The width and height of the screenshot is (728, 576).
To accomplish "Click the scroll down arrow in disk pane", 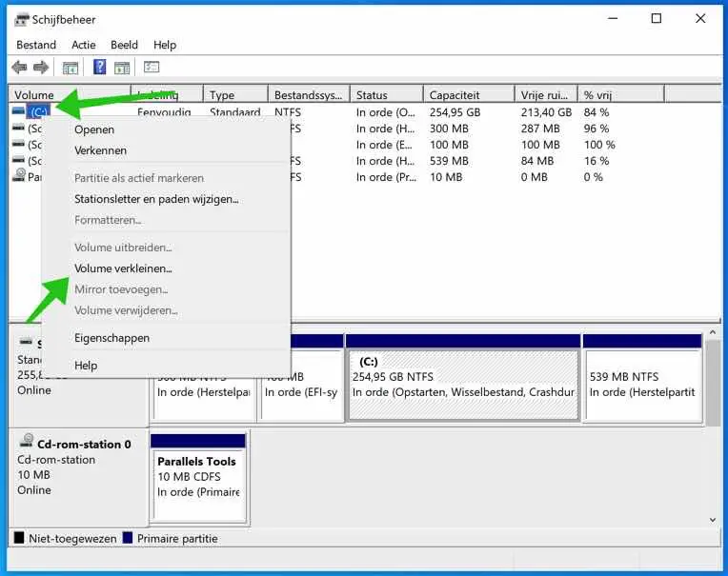I will (x=713, y=520).
